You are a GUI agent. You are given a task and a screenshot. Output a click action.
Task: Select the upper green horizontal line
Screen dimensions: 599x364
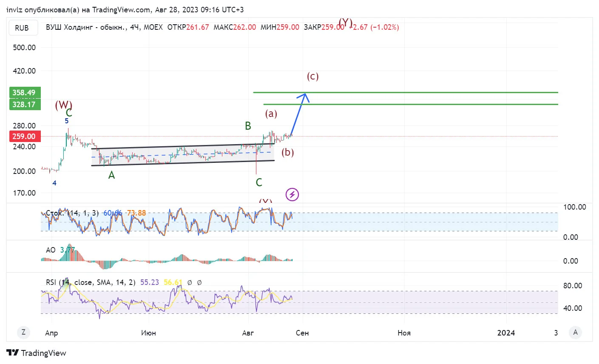(x=406, y=92)
